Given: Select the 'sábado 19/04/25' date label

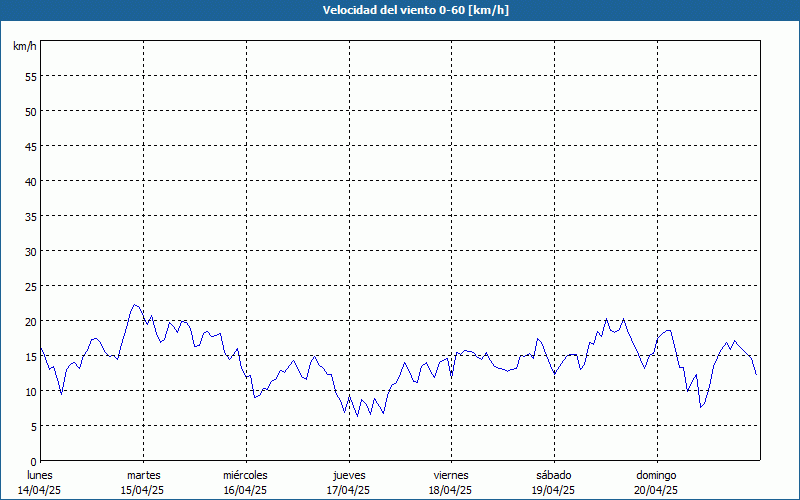Looking at the screenshot, I should (554, 483).
